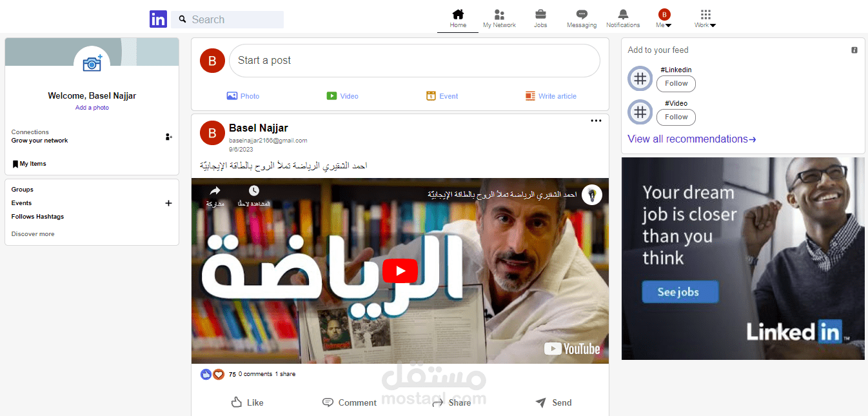Select the Jobs menu label

click(x=540, y=25)
